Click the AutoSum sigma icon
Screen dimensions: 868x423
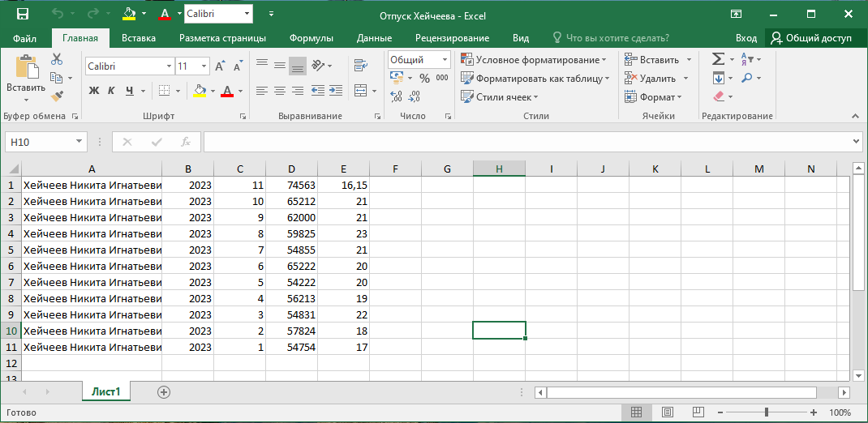[x=717, y=59]
